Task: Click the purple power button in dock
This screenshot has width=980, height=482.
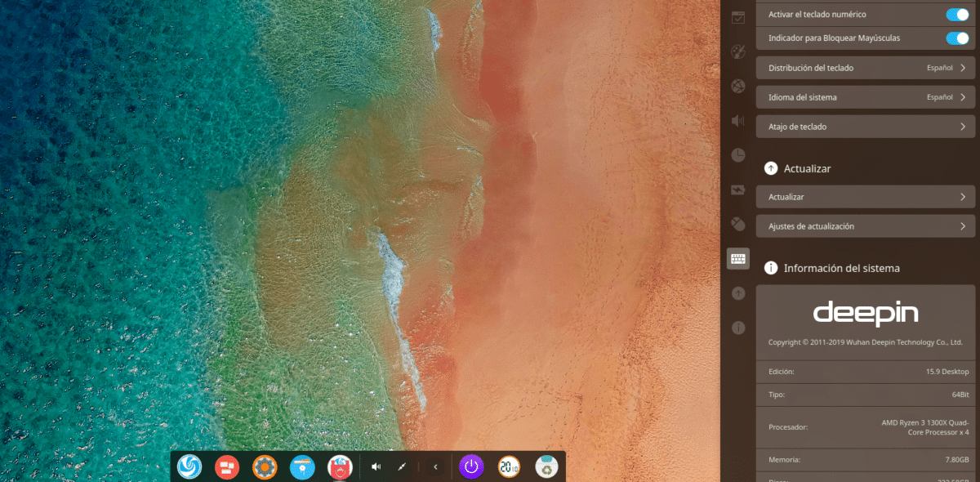Action: click(x=472, y=466)
